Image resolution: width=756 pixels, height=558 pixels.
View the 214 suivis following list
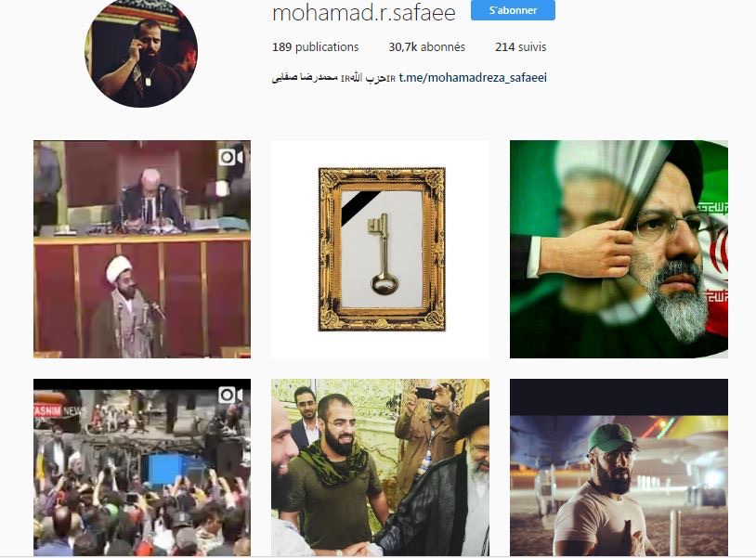point(520,47)
